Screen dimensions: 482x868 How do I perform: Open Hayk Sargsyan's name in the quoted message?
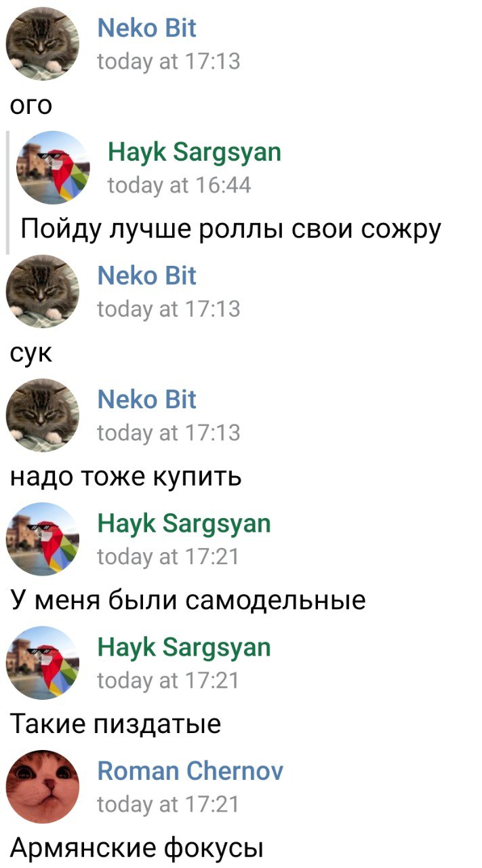tap(195, 153)
